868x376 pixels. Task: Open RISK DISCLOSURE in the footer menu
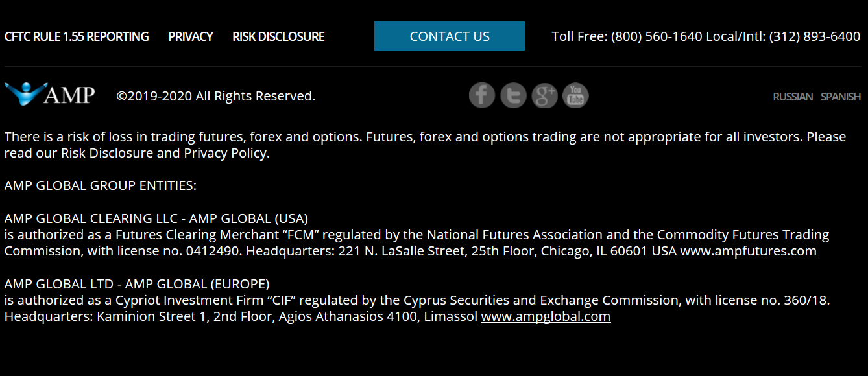(x=278, y=36)
